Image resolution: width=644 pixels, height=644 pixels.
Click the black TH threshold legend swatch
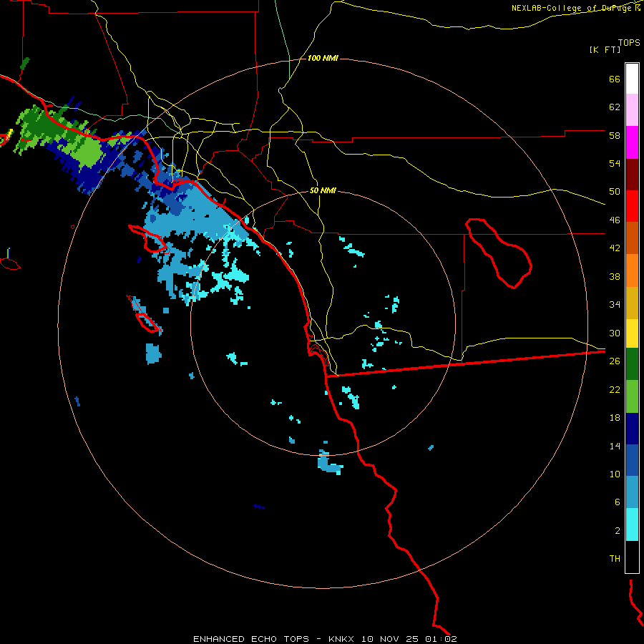pyautogui.click(x=632, y=557)
